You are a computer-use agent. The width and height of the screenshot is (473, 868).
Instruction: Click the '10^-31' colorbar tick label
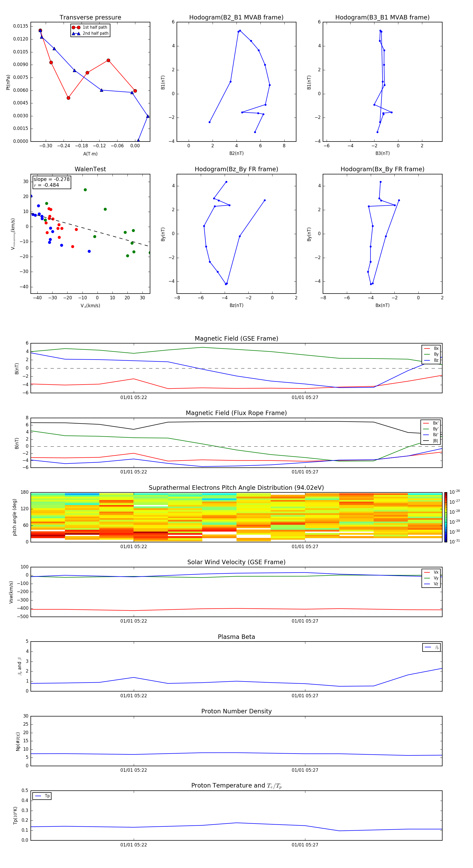click(455, 542)
